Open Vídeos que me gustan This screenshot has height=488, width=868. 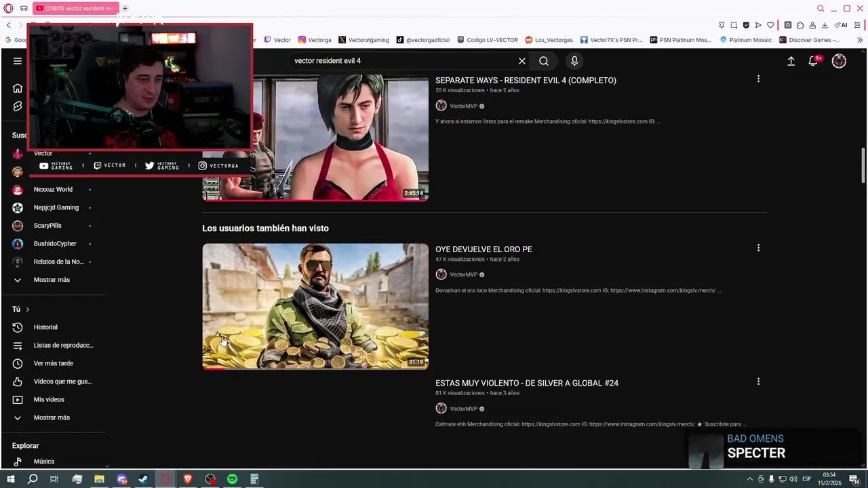pyautogui.click(x=54, y=382)
